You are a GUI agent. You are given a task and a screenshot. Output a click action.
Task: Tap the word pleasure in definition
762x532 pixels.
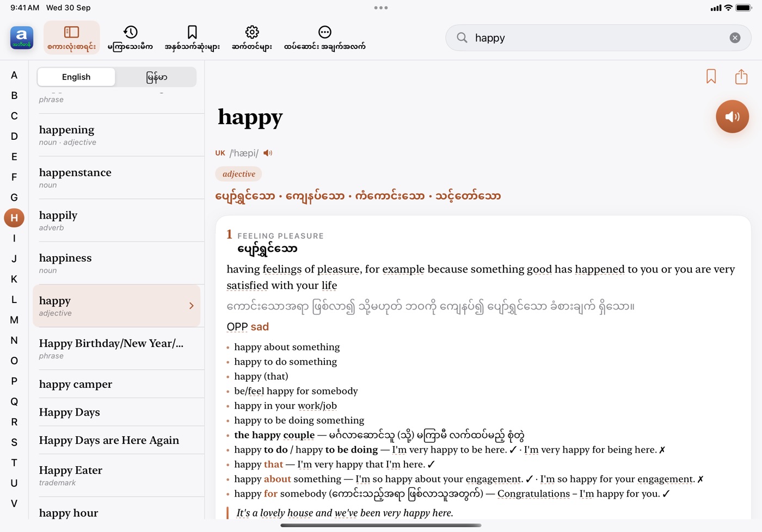(338, 269)
